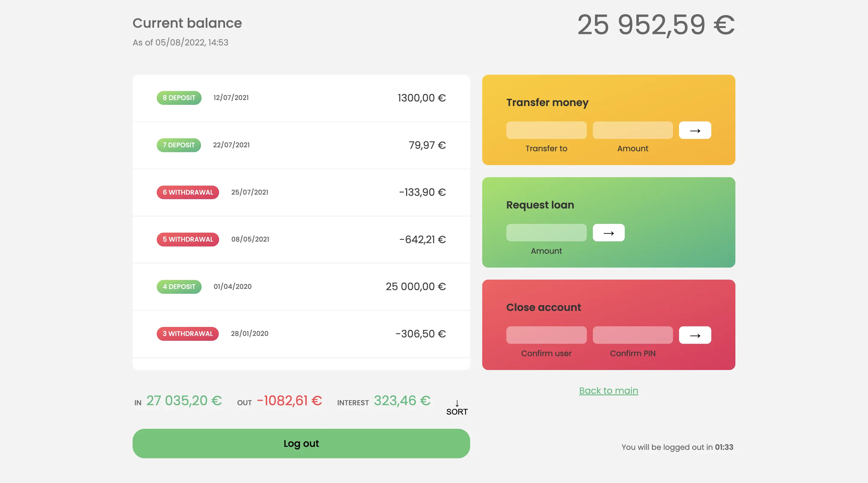The height and width of the screenshot is (483, 868).
Task: Select the '4 DEPOSIT' movement row
Action: (x=301, y=287)
